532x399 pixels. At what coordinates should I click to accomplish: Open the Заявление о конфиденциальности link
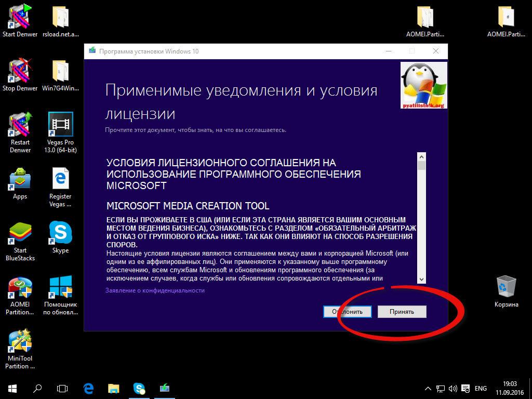[155, 290]
